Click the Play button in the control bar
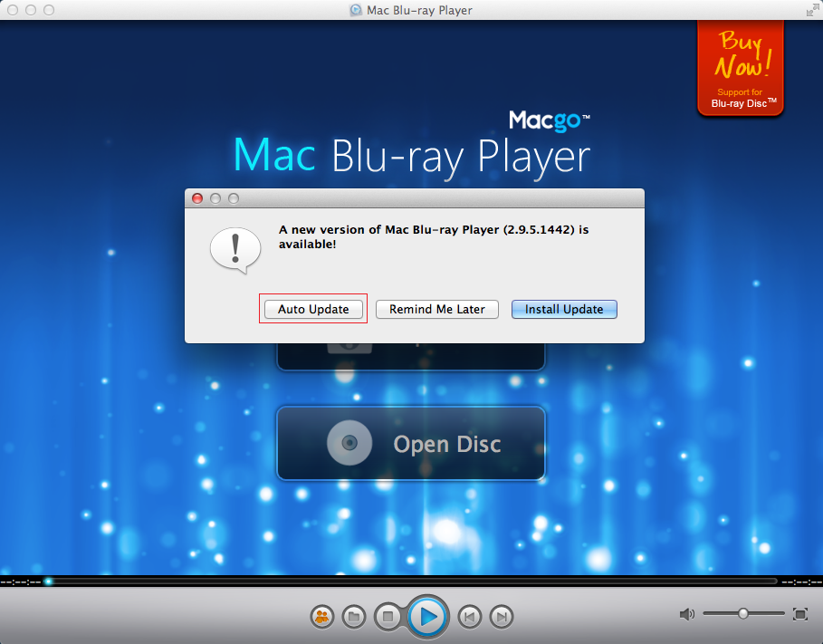 click(x=427, y=617)
